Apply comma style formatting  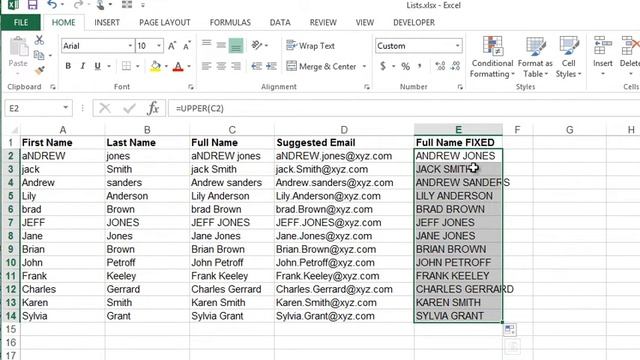420,66
